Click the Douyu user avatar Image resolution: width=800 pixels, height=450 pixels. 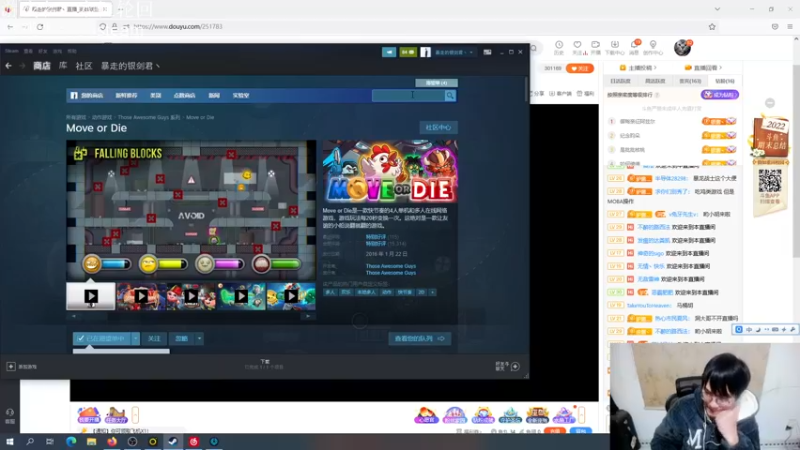coord(682,47)
